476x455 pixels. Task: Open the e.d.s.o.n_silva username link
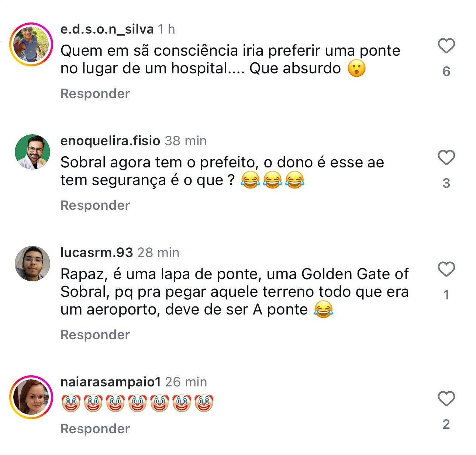click(x=107, y=29)
